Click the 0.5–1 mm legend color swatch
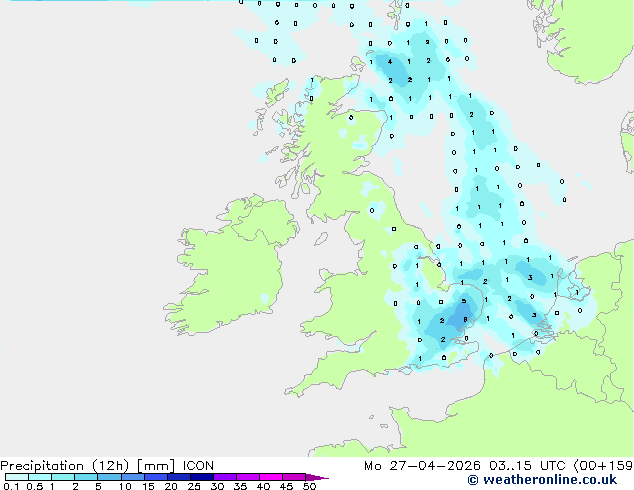 tap(40, 477)
